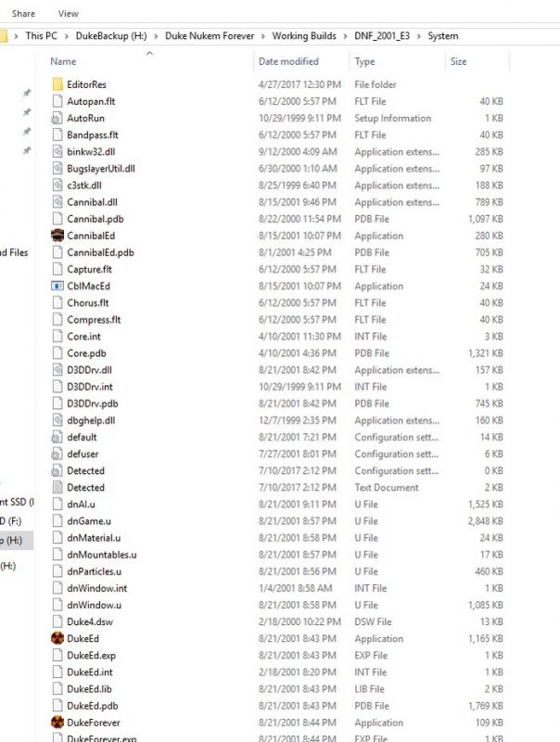Click the c3stk.dll file icon
The width and height of the screenshot is (560, 742).
[x=57, y=185]
